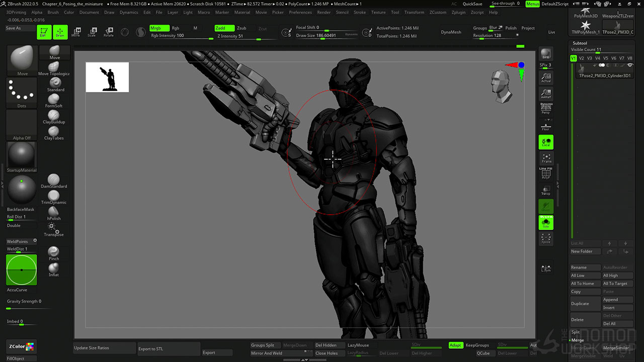The width and height of the screenshot is (644, 362).
Task: Click the Xpose icon
Action: tap(546, 238)
